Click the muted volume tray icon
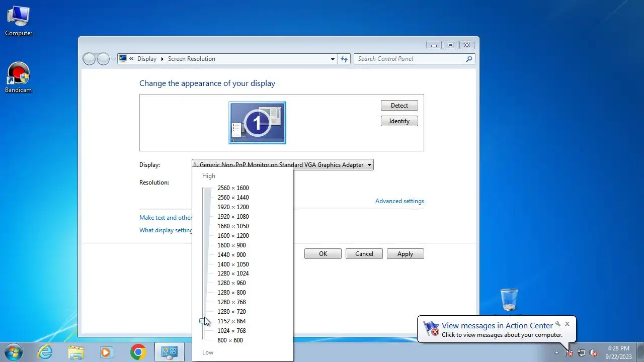 pos(593,352)
